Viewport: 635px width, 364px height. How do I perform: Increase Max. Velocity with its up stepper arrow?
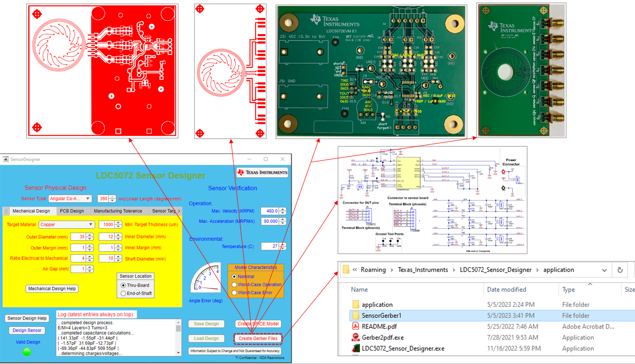[x=282, y=209]
